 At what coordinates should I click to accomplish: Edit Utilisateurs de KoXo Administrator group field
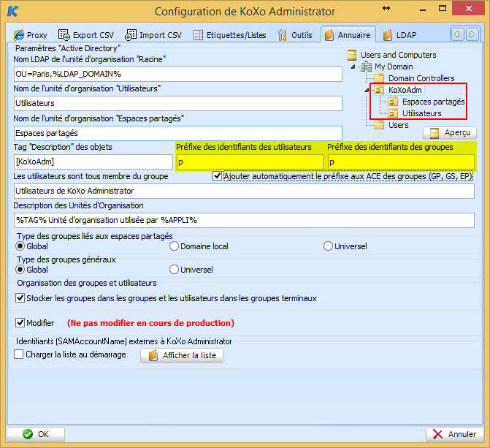pos(244,191)
